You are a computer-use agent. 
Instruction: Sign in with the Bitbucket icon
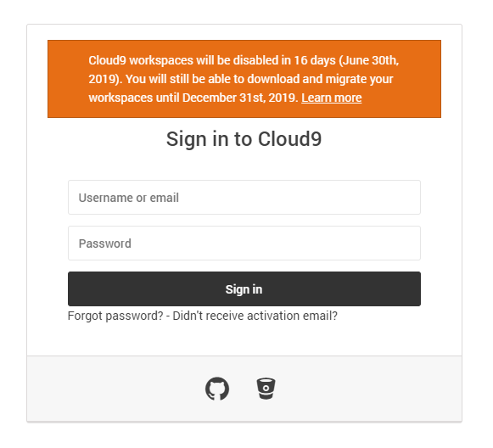coord(266,389)
